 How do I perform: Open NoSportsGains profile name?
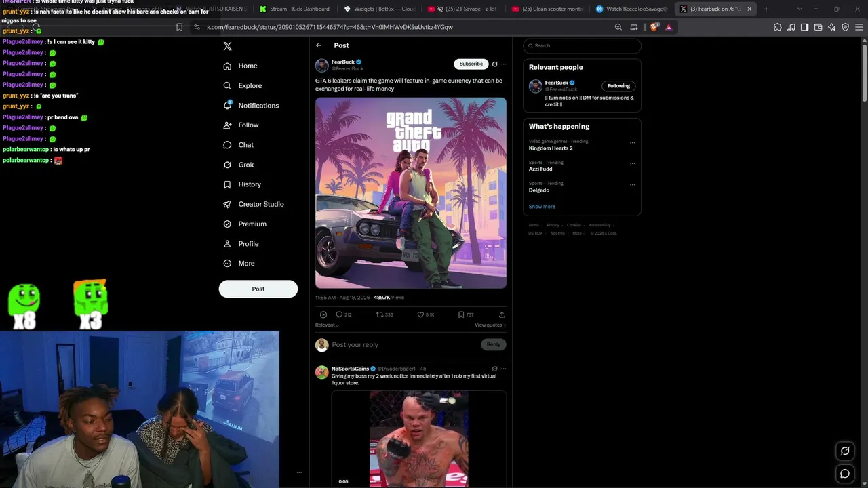click(x=350, y=369)
